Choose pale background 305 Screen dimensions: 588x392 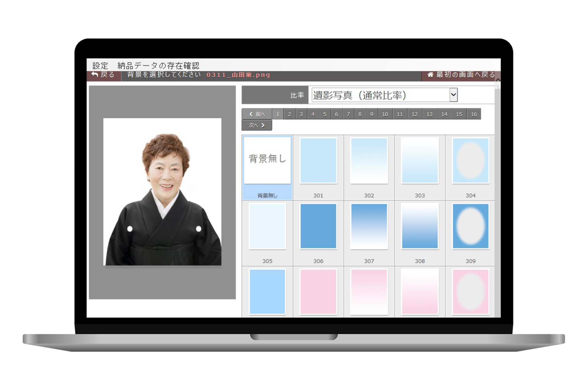[267, 226]
